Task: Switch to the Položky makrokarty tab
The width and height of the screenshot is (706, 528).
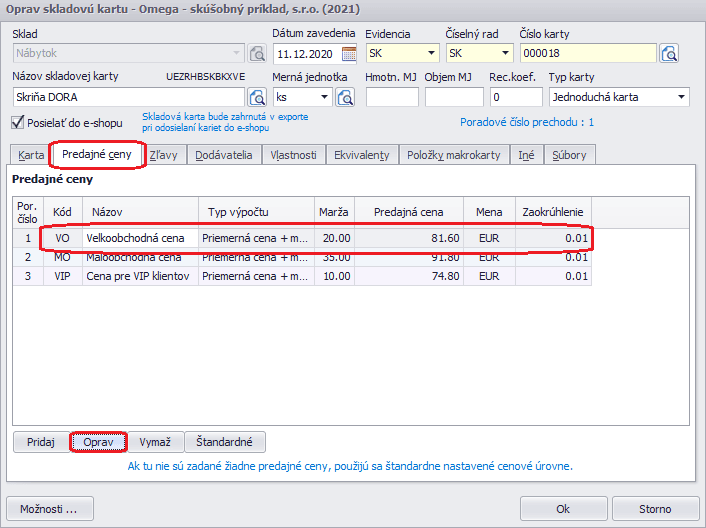Action: 454,155
